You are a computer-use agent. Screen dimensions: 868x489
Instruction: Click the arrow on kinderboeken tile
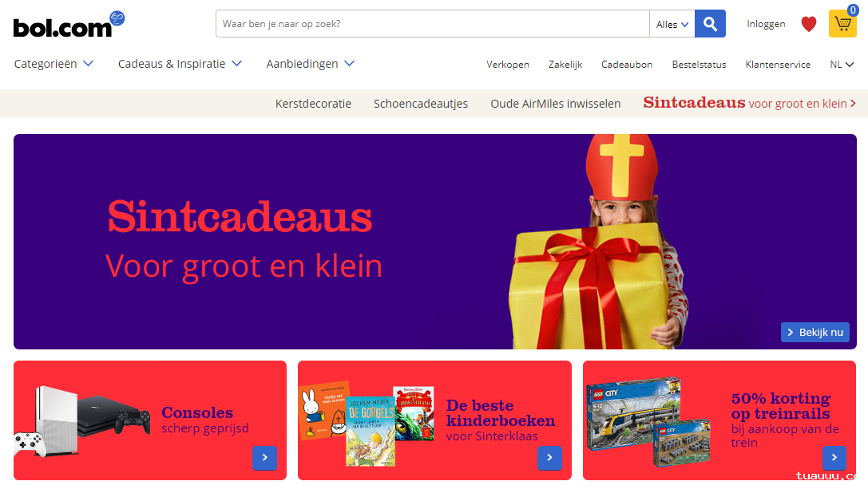pyautogui.click(x=549, y=458)
